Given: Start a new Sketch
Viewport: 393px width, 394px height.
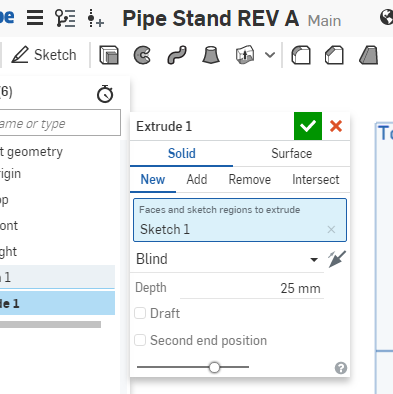Looking at the screenshot, I should point(44,55).
